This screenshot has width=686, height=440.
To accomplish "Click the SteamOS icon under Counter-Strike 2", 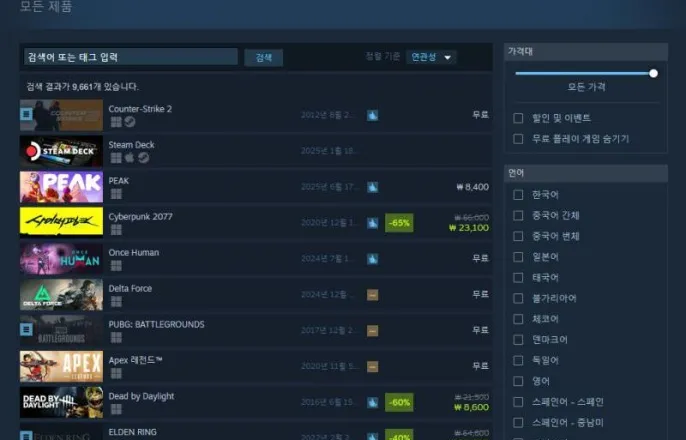I will (x=130, y=122).
